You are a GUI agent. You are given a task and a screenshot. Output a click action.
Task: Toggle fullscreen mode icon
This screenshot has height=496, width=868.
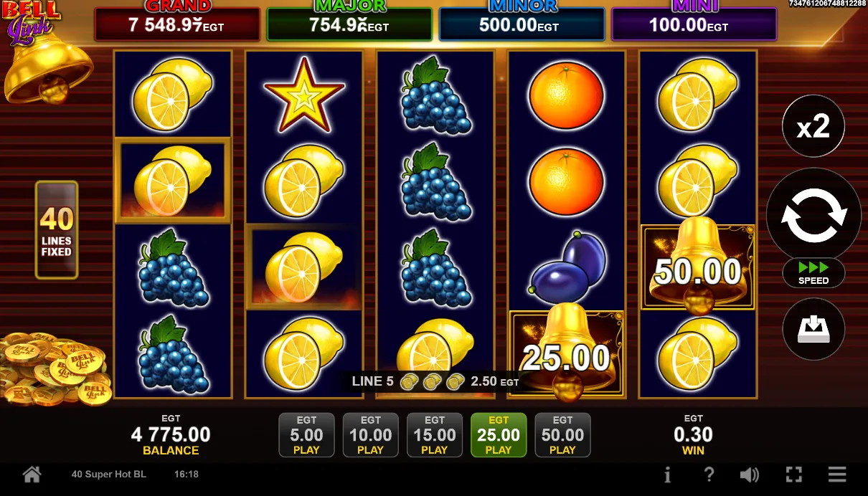coord(793,474)
